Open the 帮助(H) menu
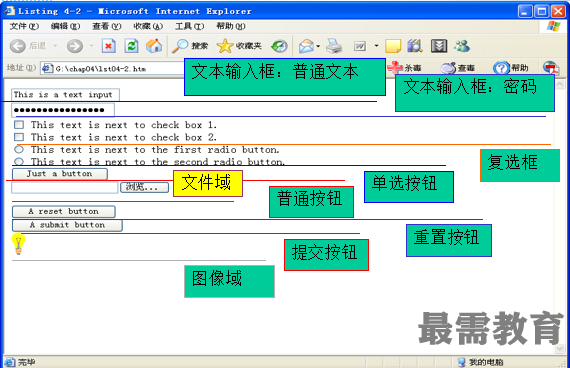Viewport: 570px width, 368px height. (231, 26)
